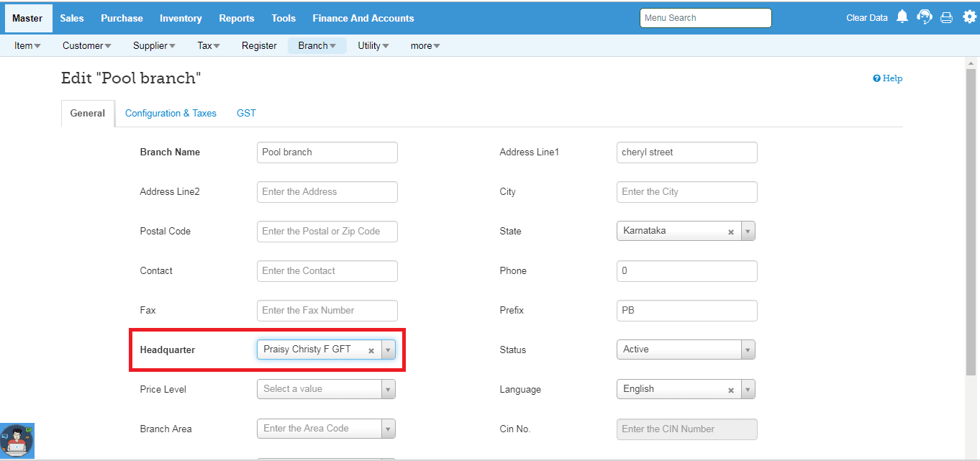This screenshot has width=980, height=461.
Task: Click the Menu Search field
Action: click(x=705, y=18)
